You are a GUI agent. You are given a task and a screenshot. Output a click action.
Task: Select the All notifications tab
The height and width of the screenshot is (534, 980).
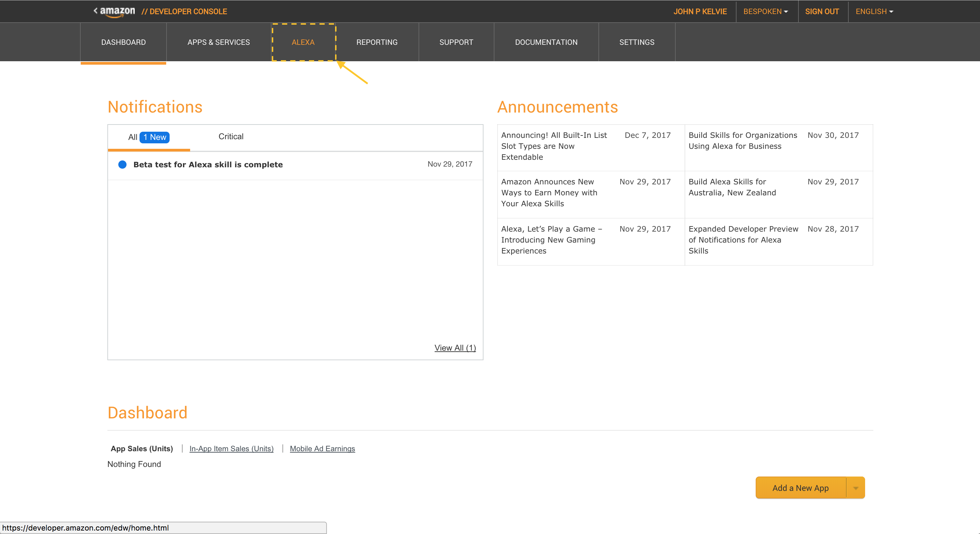tap(149, 138)
